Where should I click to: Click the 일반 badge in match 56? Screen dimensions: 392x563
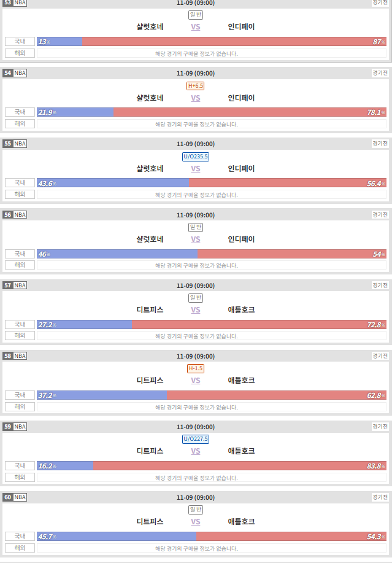coord(196,227)
